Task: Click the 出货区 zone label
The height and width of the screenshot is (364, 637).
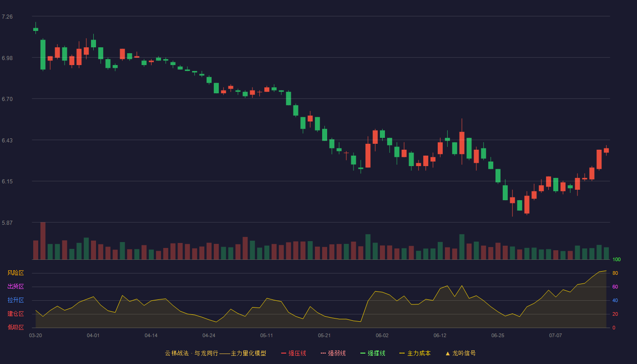Action: coord(15,287)
